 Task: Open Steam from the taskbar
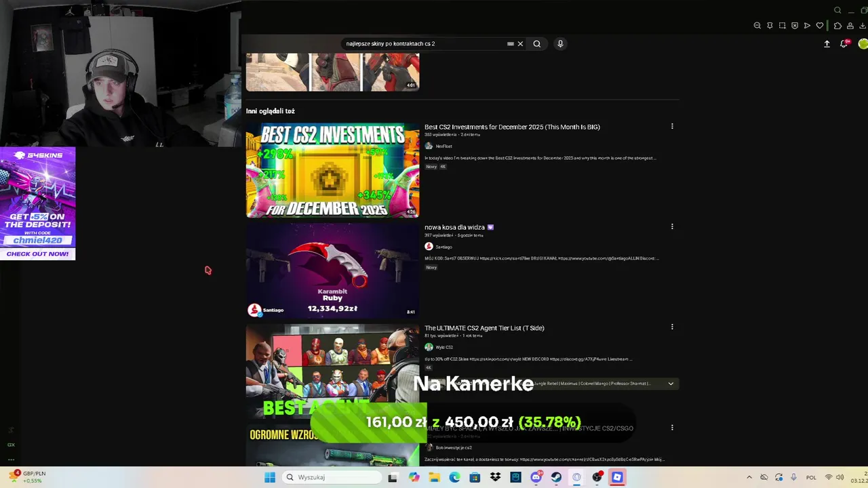coord(556,477)
